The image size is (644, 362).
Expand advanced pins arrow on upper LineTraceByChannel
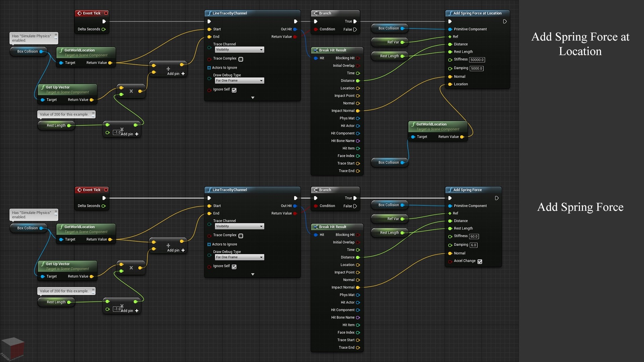click(x=253, y=98)
